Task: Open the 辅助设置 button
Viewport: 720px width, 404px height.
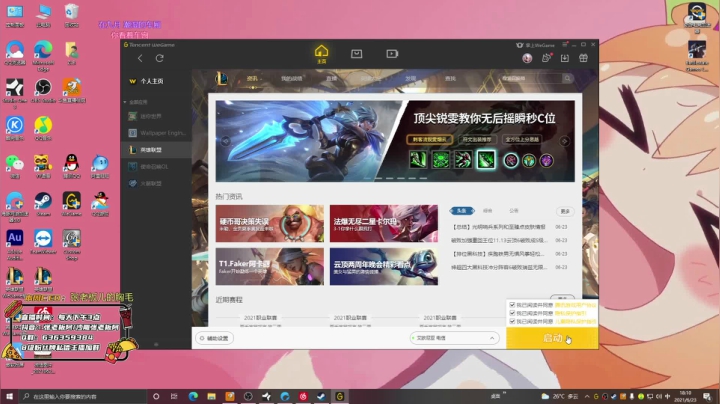Action: pos(214,338)
